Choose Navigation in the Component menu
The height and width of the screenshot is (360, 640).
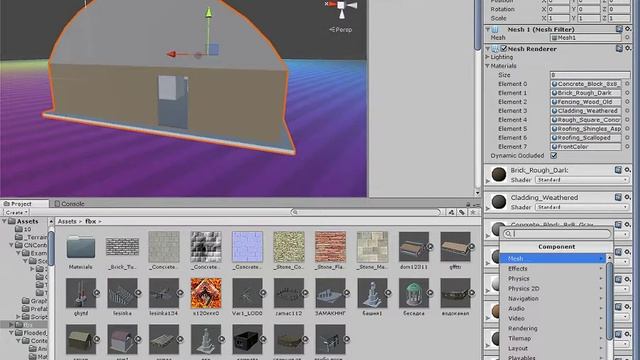pos(554,298)
